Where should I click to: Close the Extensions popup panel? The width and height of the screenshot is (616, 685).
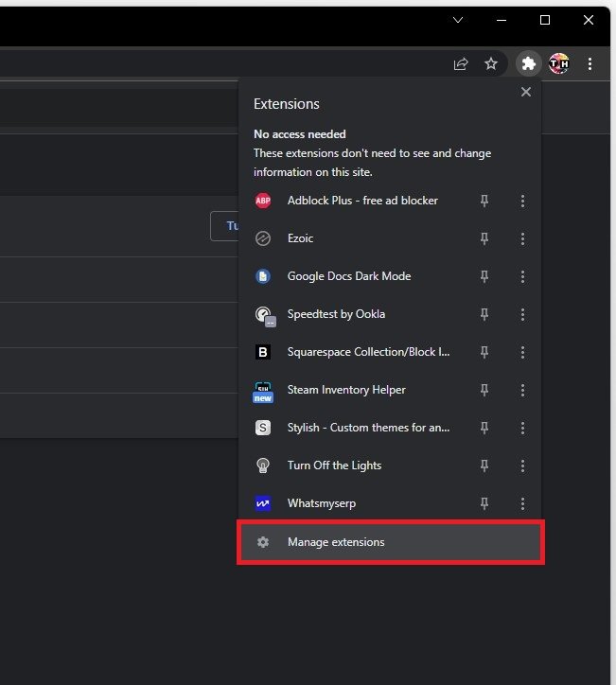pyautogui.click(x=526, y=92)
